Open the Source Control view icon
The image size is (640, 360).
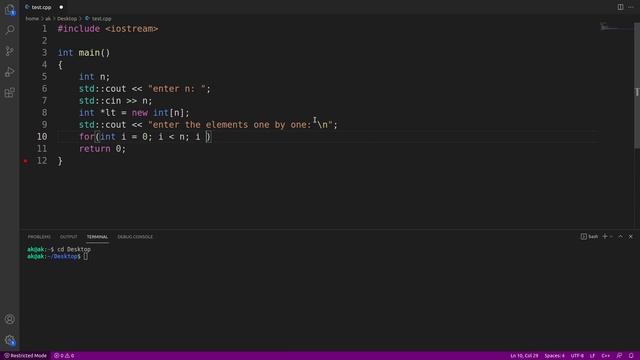coord(10,51)
